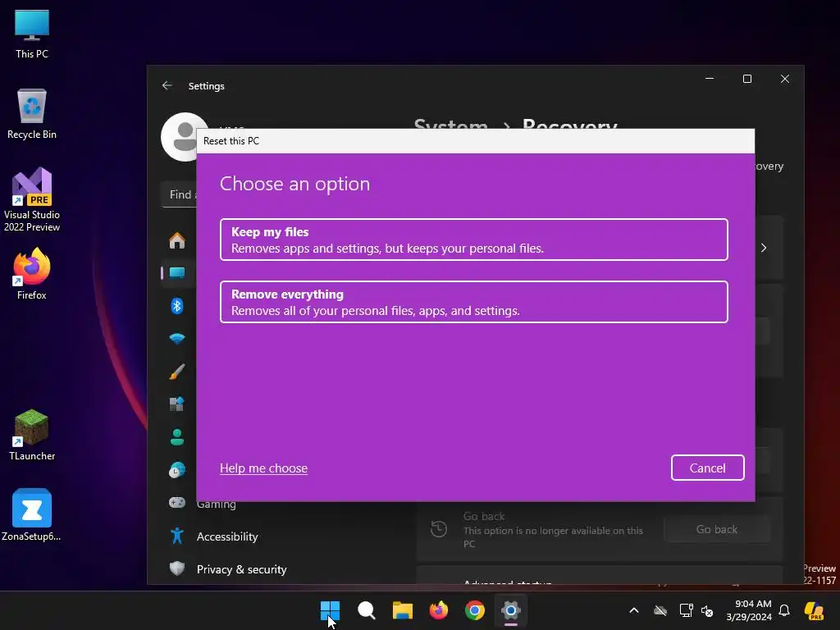This screenshot has width=840, height=630.
Task: Launch Visual Studio 2022 Preview shortcut
Action: click(32, 200)
